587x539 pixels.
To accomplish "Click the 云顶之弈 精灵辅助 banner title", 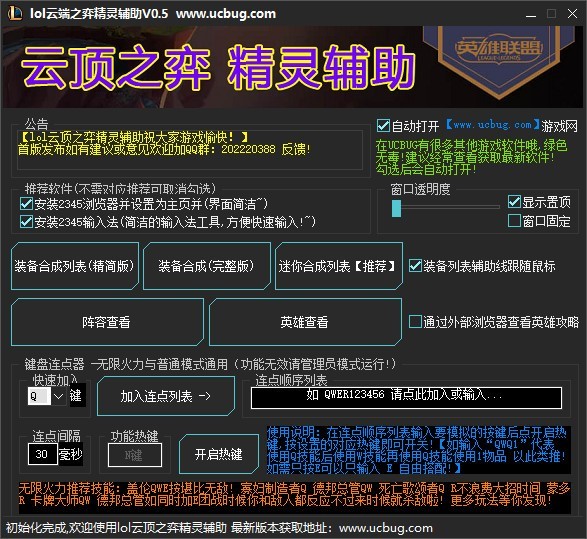I will coord(218,67).
